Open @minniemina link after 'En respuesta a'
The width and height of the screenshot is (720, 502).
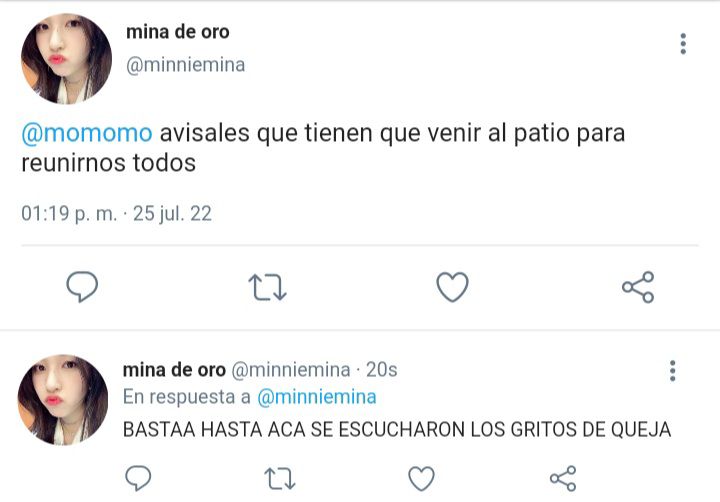click(317, 397)
